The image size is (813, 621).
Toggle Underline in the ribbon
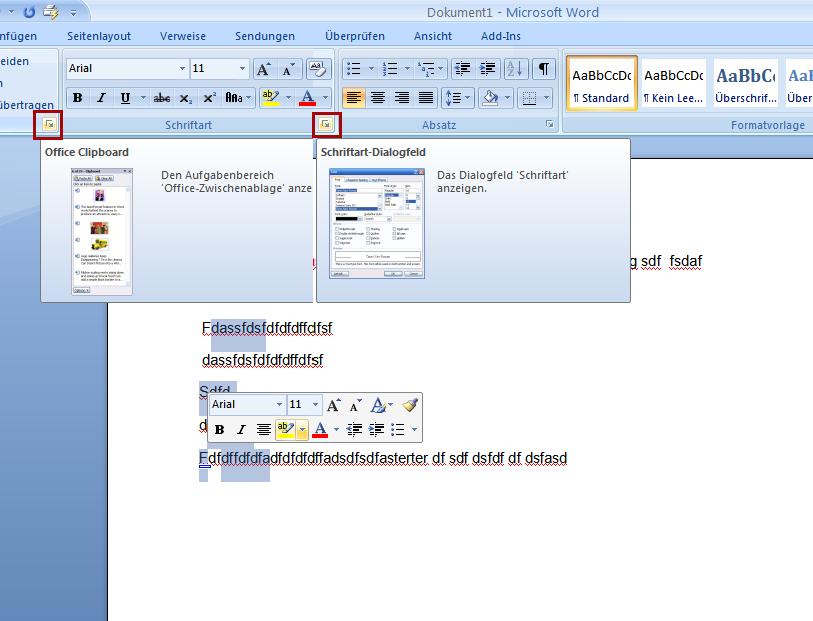[125, 97]
